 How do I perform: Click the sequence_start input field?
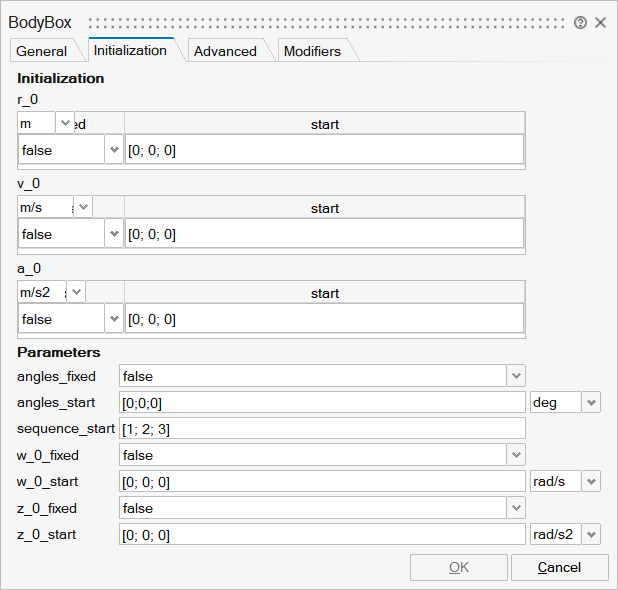tap(322, 429)
